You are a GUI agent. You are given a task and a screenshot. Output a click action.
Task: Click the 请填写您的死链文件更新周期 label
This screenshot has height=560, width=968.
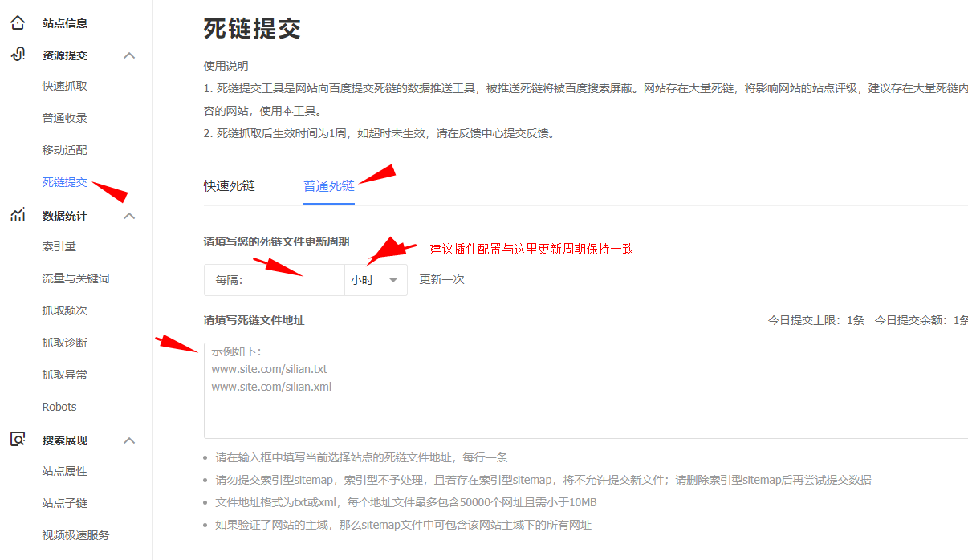(277, 241)
